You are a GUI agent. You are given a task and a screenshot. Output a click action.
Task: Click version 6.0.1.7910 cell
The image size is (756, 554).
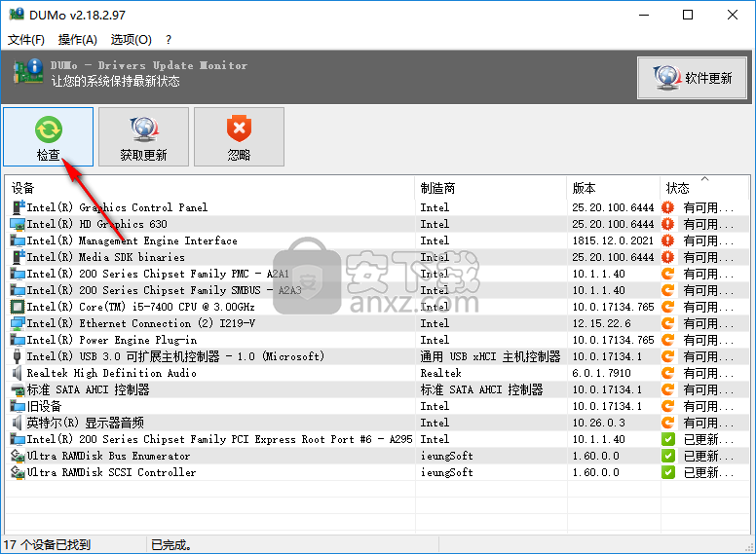(x=601, y=373)
